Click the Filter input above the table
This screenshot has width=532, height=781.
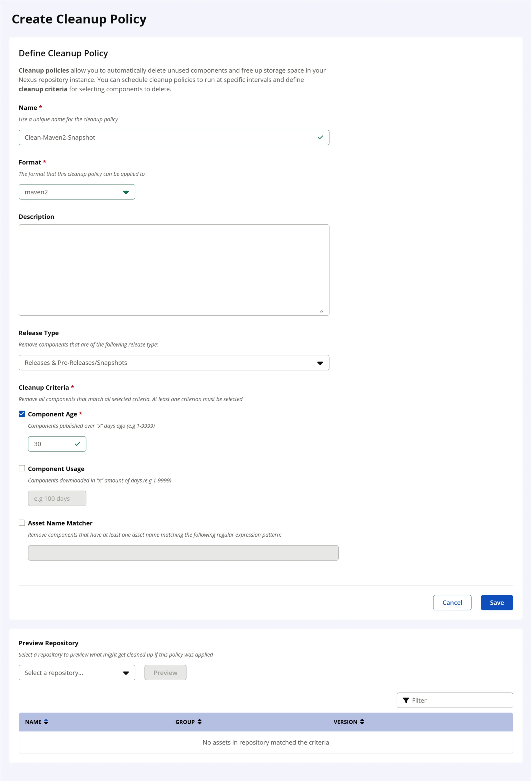pos(455,700)
